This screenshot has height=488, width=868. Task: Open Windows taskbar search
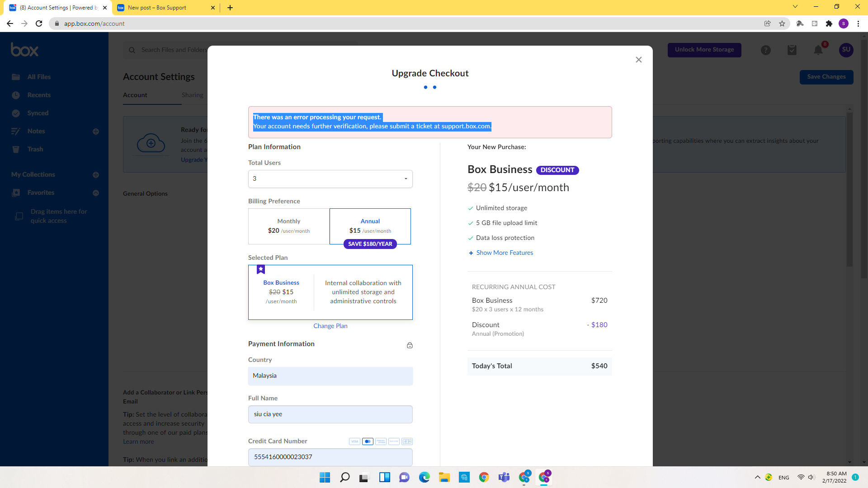[344, 477]
